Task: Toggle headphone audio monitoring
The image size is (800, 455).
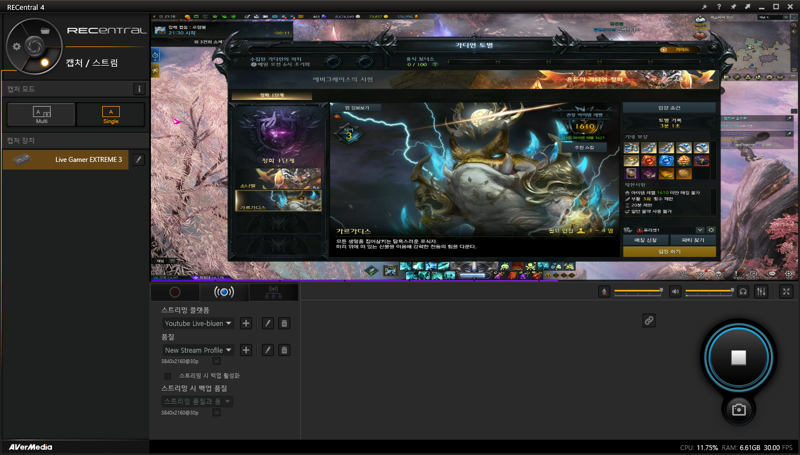Action: tap(743, 292)
